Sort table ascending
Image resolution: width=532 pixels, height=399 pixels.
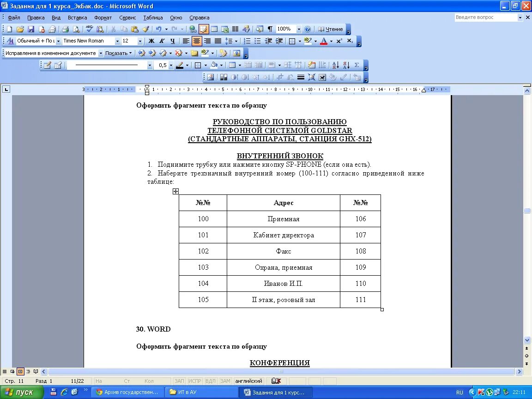(x=335, y=65)
